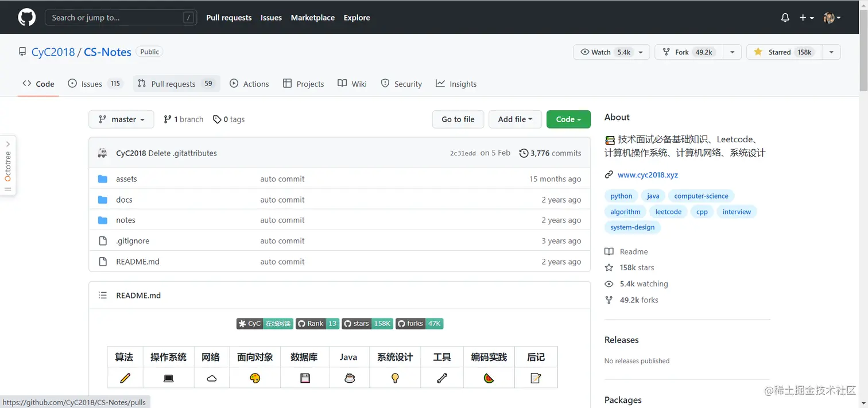Open Pull requests in top navigation bar

tap(229, 18)
